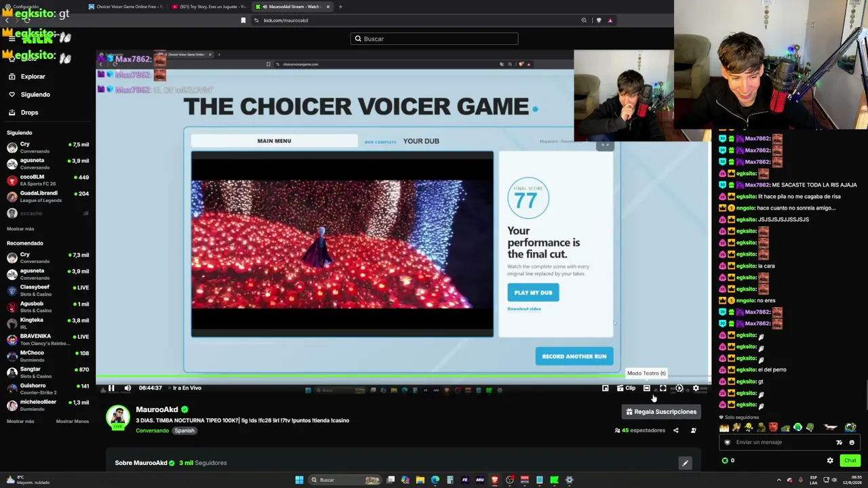Open micheleollieer recommended channel
868x488 pixels.
pyautogui.click(x=47, y=405)
